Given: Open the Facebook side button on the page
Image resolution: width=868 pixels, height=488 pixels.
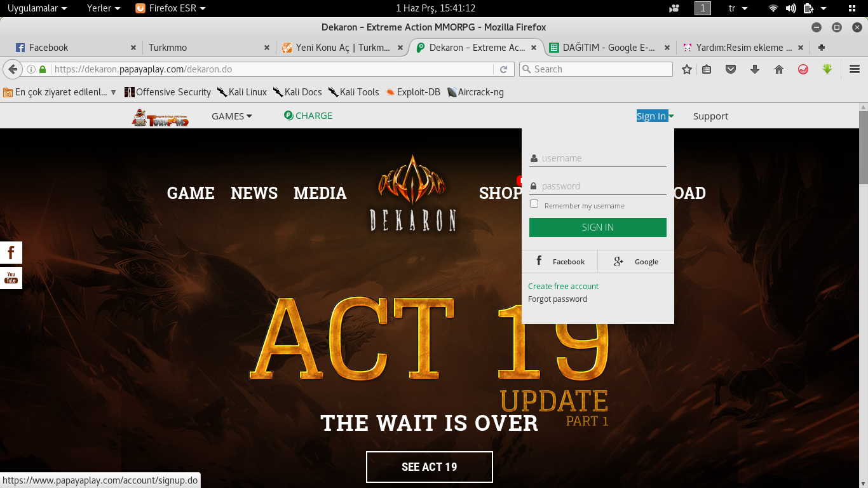Looking at the screenshot, I should (x=11, y=252).
